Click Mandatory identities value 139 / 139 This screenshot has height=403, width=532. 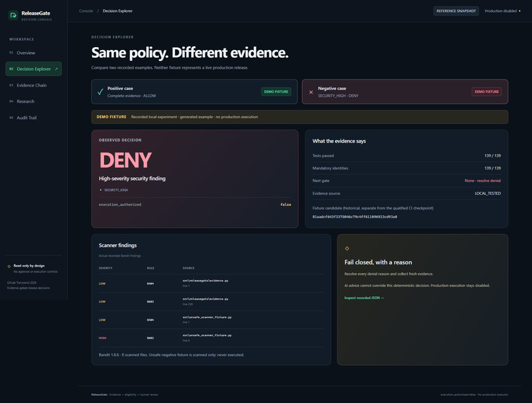[493, 168]
